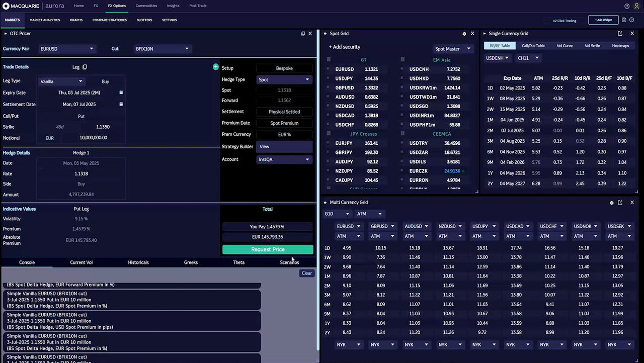The image size is (644, 363).
Task: Click the Strike value field 1.1350
Action: (103, 127)
